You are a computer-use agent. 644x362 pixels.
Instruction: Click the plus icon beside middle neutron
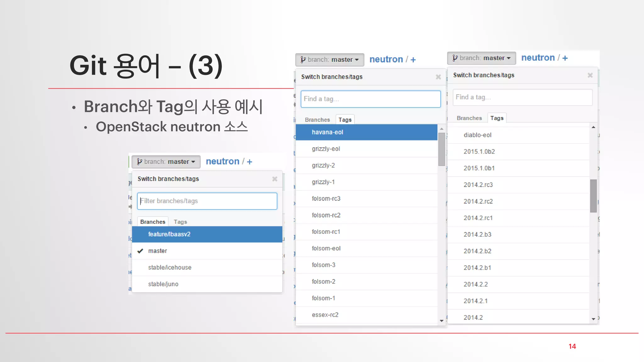click(413, 60)
